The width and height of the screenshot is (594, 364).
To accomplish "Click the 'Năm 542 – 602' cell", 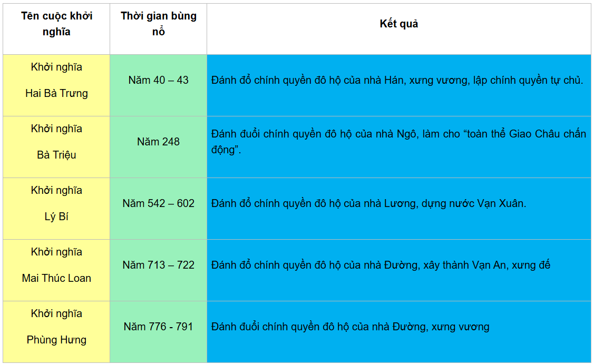I will (x=158, y=204).
